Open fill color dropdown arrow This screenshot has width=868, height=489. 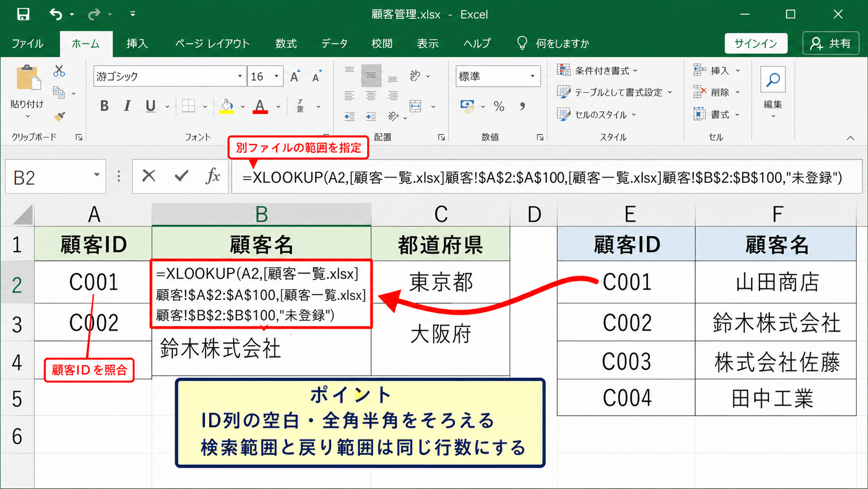click(242, 107)
